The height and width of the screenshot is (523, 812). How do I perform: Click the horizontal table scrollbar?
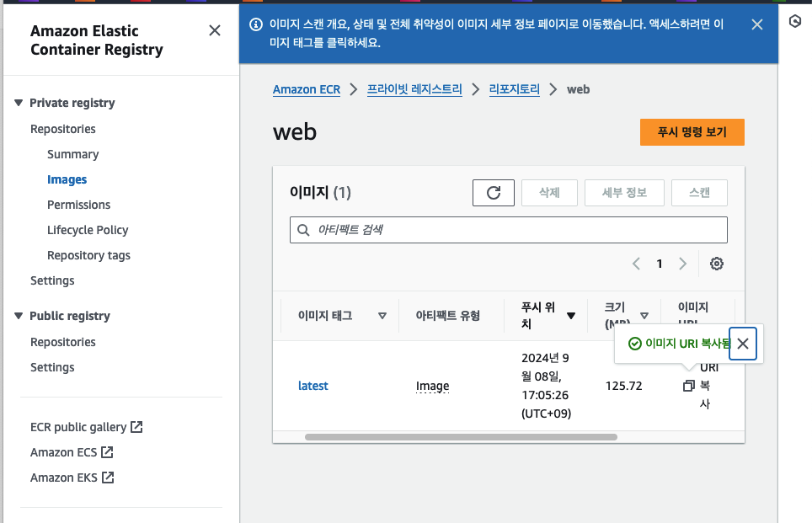click(x=461, y=437)
